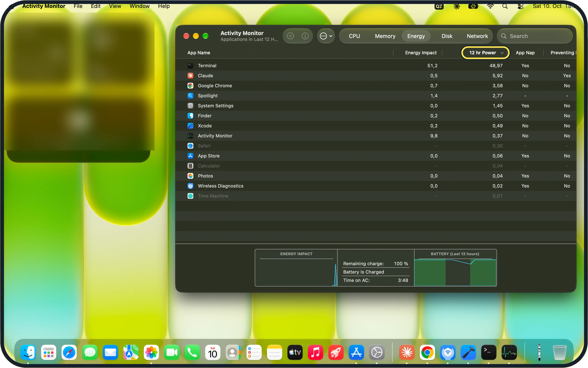Select the Wireless Diagnostics row
588x368 pixels.
pos(376,186)
